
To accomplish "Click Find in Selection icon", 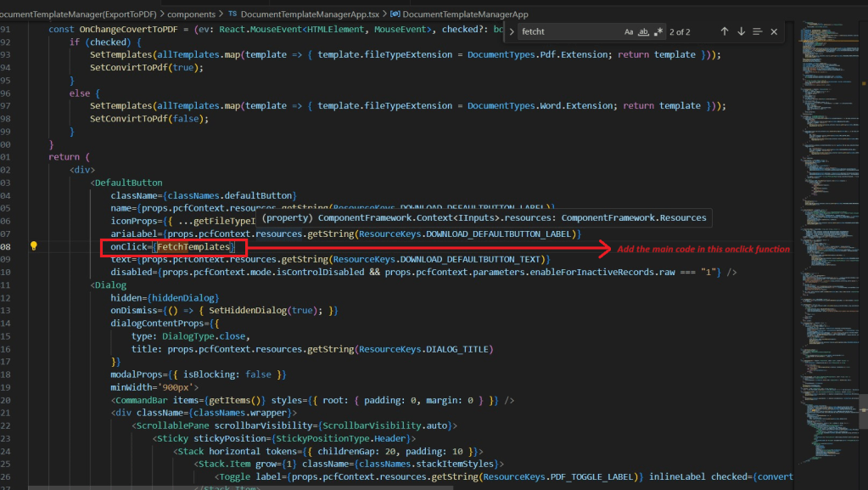I will [x=758, y=31].
